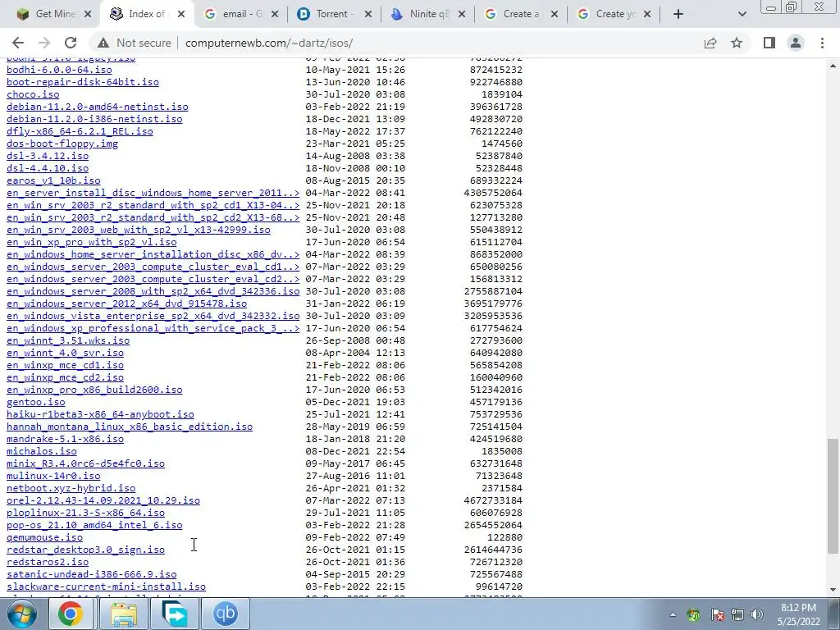This screenshot has height=630, width=840.
Task: Download en_windows_server_2012_x64_dvd_915478.iso
Action: 126,304
